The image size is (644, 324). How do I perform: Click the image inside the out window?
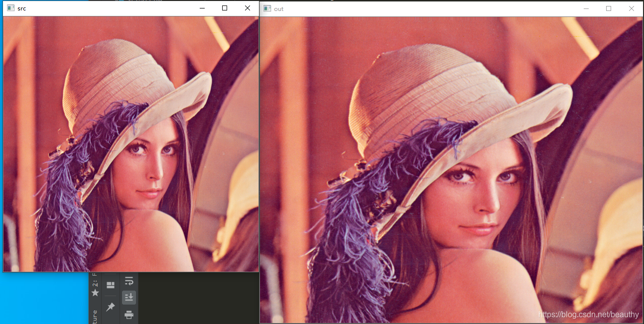(451, 169)
